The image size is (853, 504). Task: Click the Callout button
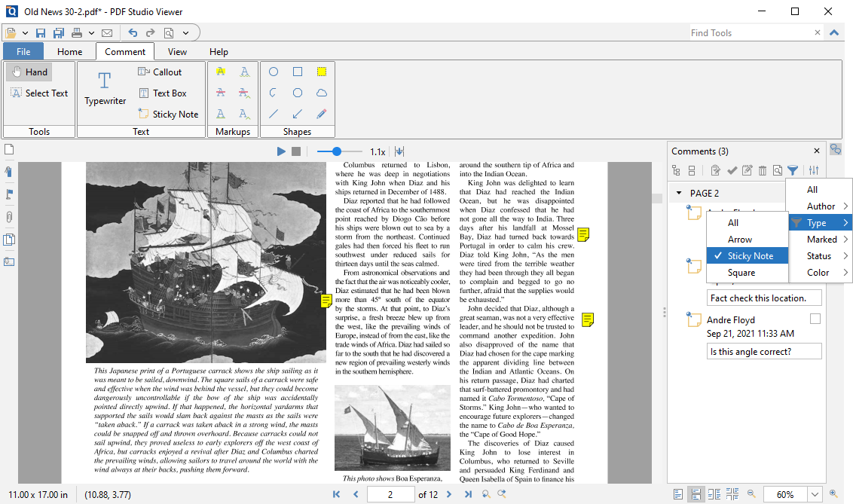[x=161, y=72]
